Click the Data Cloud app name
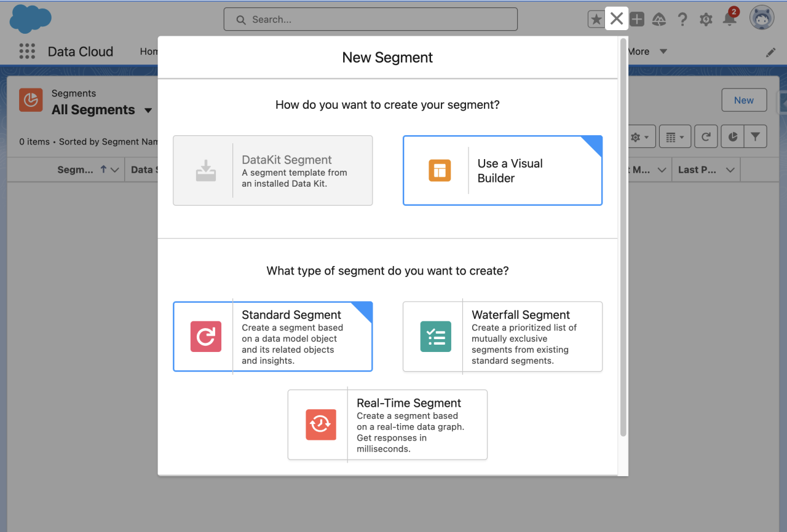The width and height of the screenshot is (787, 532). pos(81,52)
